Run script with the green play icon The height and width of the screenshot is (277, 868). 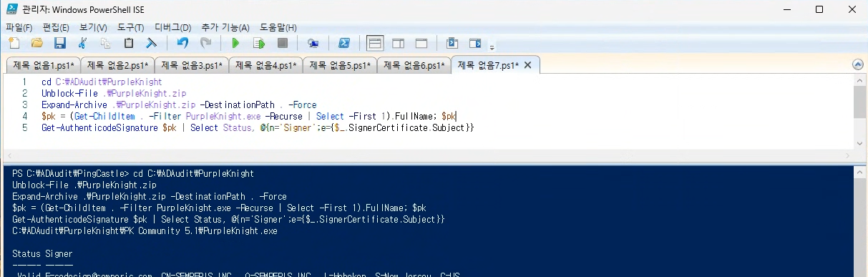(235, 44)
